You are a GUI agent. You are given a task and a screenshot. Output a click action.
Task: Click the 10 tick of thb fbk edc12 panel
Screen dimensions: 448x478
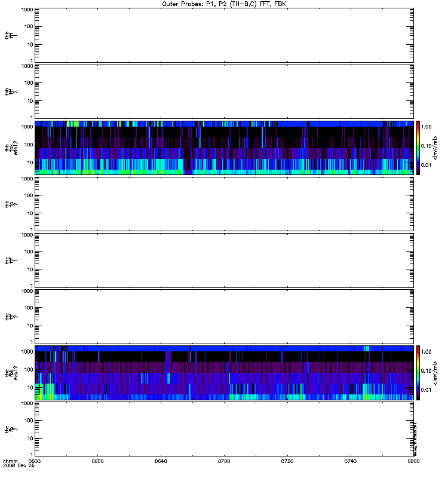[x=30, y=163]
